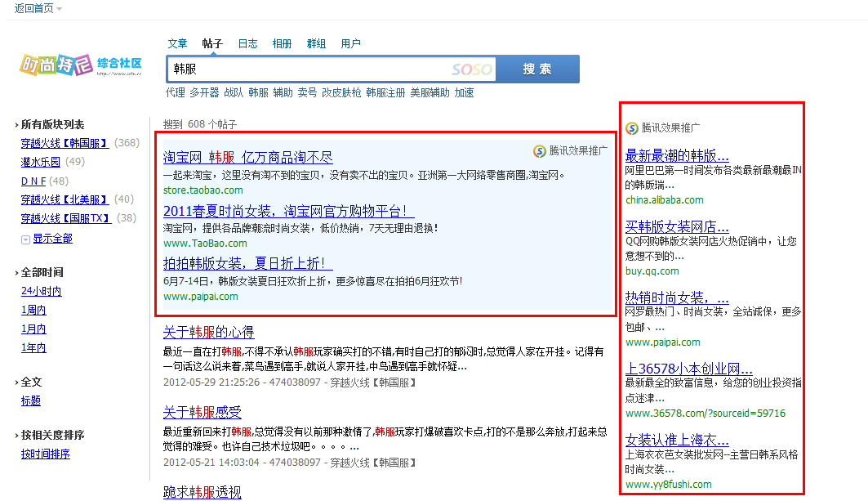Choose the 加速 suggested keyword
Screen dimensions: 868x501
pos(465,92)
